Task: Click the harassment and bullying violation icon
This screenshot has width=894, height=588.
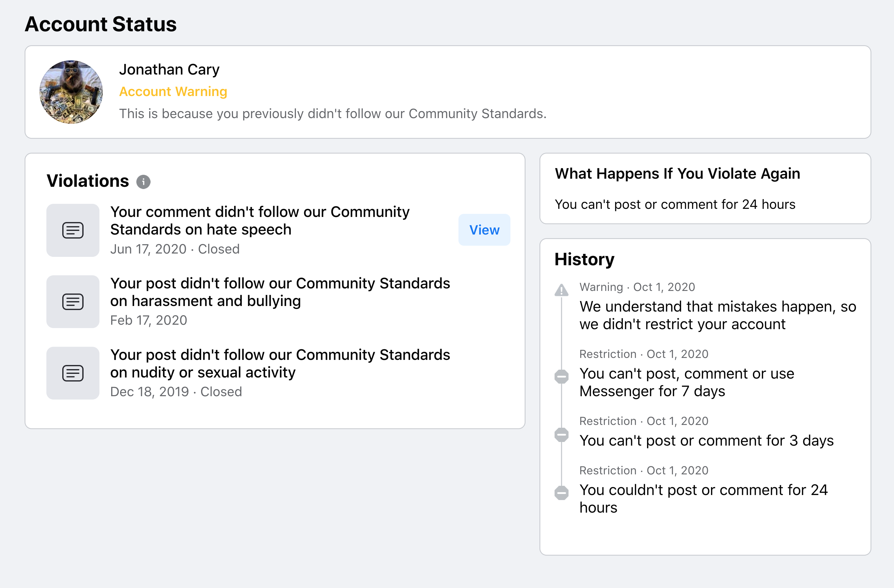Action: coord(73,302)
